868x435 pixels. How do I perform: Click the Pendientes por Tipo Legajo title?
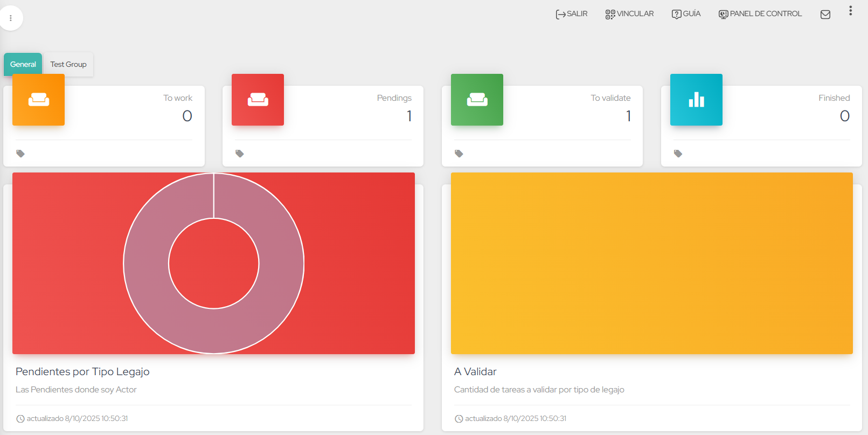(82, 371)
